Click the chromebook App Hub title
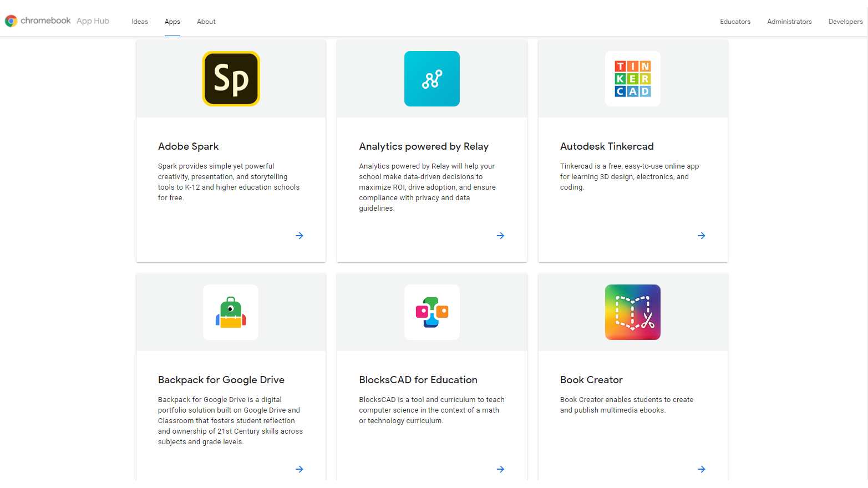 pos(65,21)
